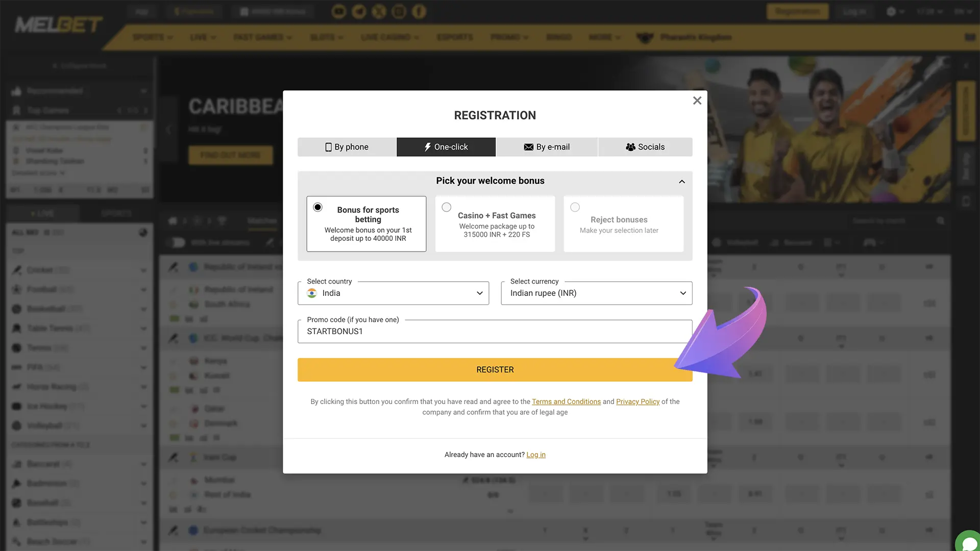This screenshot has width=980, height=551.
Task: Click the email icon on By e-mail tab
Action: click(528, 146)
